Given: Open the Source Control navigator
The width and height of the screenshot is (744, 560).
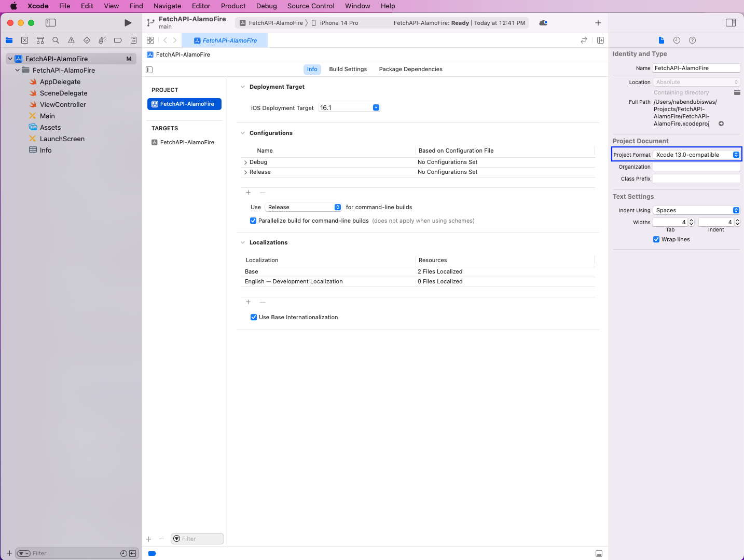Looking at the screenshot, I should point(24,40).
